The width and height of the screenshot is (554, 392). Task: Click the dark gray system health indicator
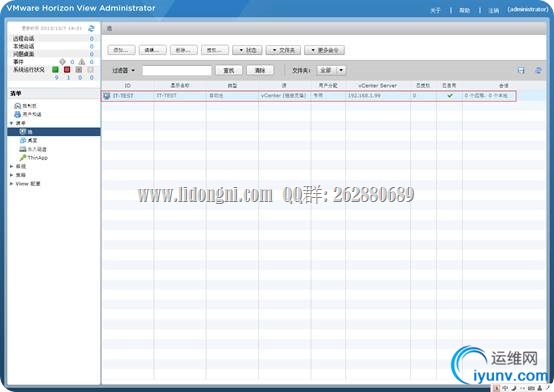click(x=79, y=69)
